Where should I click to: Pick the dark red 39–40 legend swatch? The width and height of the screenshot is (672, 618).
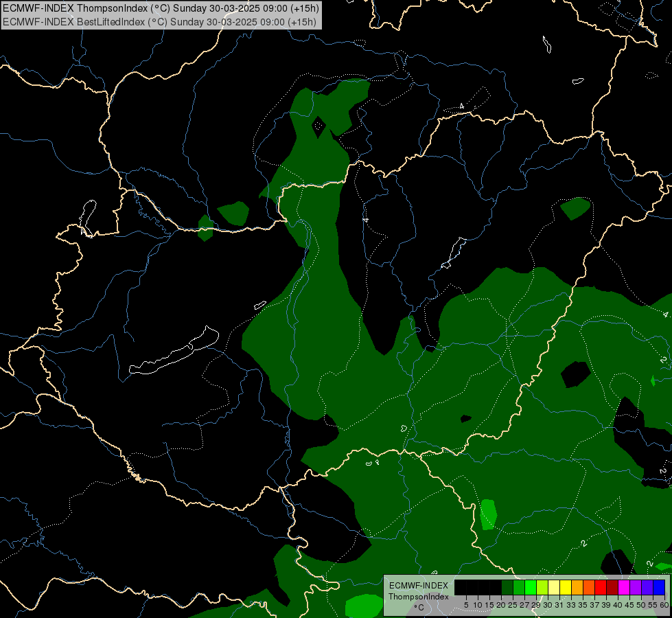612,587
